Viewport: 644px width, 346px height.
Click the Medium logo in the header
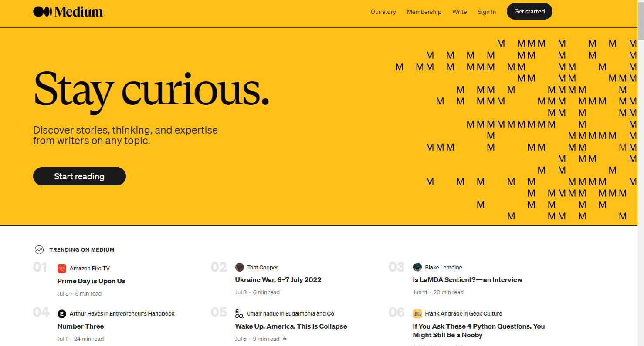[x=68, y=12]
